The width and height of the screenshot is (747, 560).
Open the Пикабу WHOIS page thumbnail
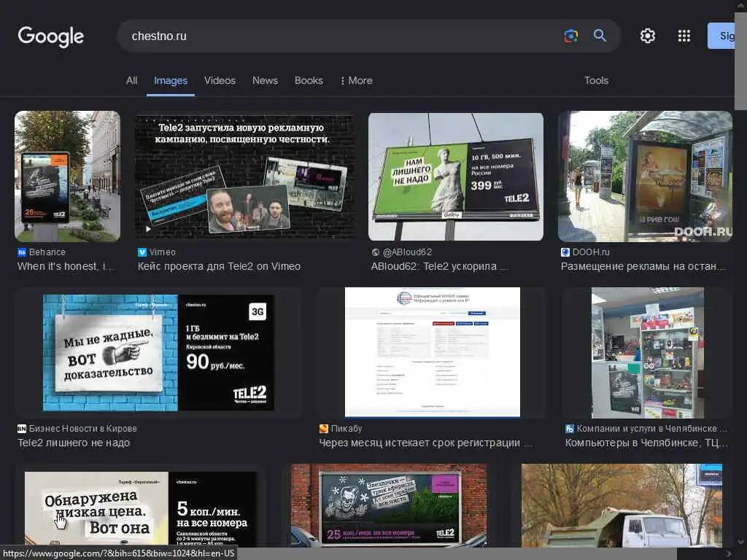tap(433, 352)
